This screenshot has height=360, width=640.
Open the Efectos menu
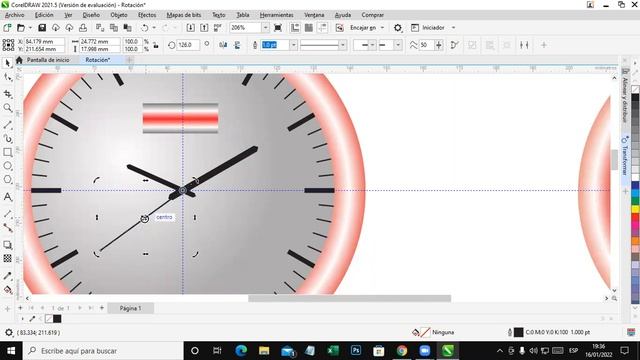pos(147,15)
